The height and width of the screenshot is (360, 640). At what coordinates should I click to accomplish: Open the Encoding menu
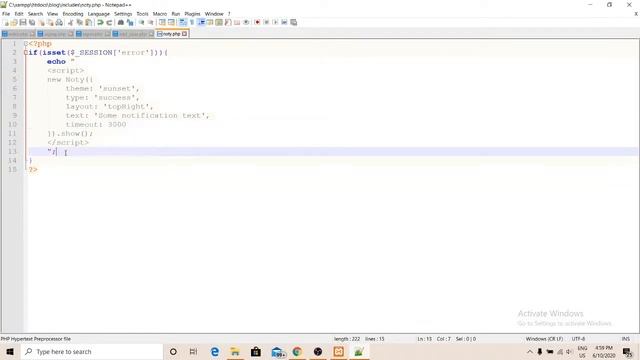click(73, 14)
